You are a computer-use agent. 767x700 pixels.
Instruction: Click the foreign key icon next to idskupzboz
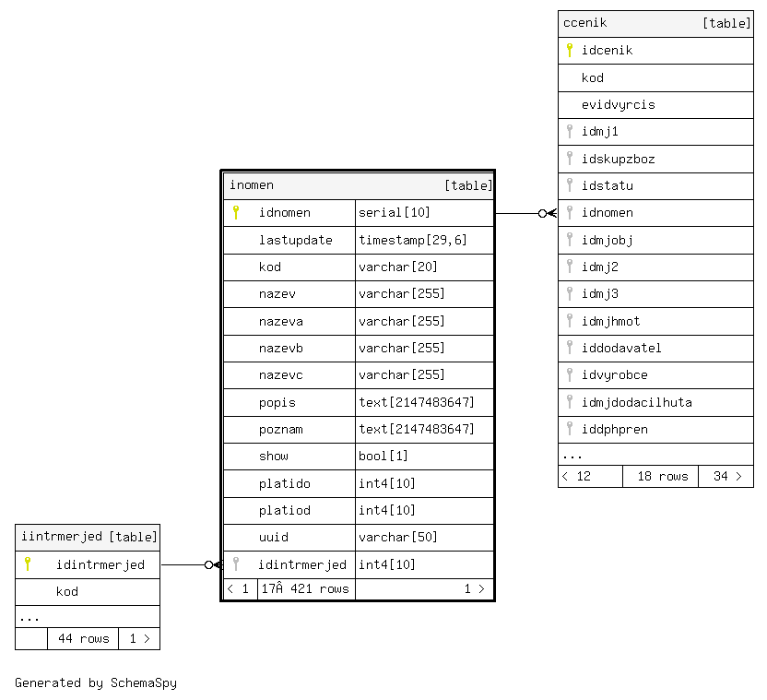click(x=570, y=159)
